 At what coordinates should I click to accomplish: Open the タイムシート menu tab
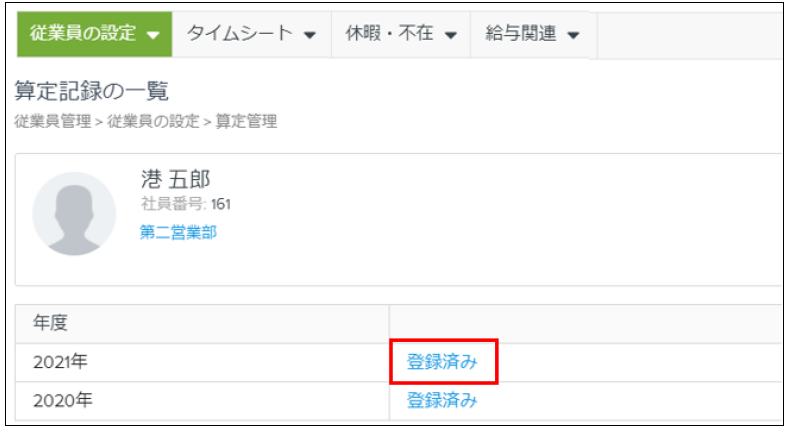[251, 34]
